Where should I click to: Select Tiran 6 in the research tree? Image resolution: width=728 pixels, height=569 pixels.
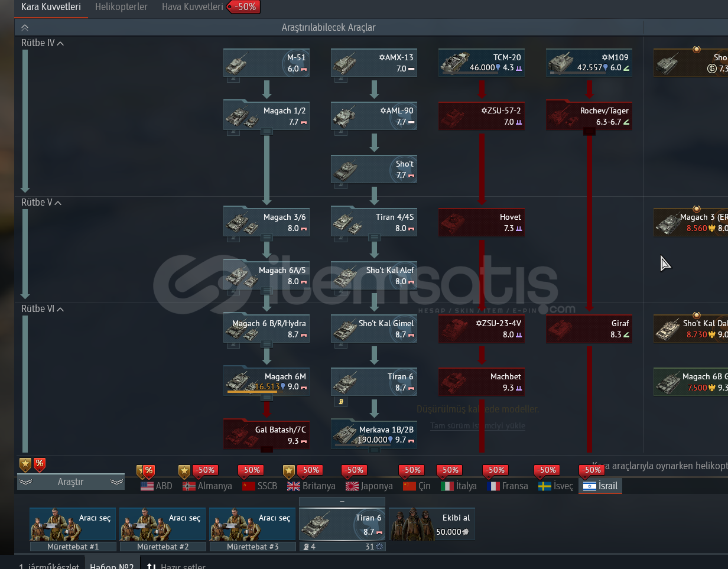coord(373,382)
